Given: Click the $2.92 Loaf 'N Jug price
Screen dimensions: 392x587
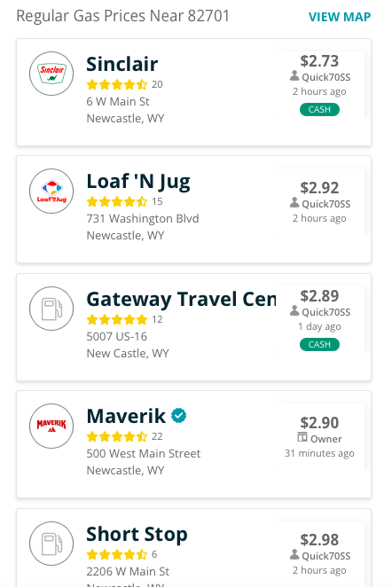Looking at the screenshot, I should pos(319,188).
